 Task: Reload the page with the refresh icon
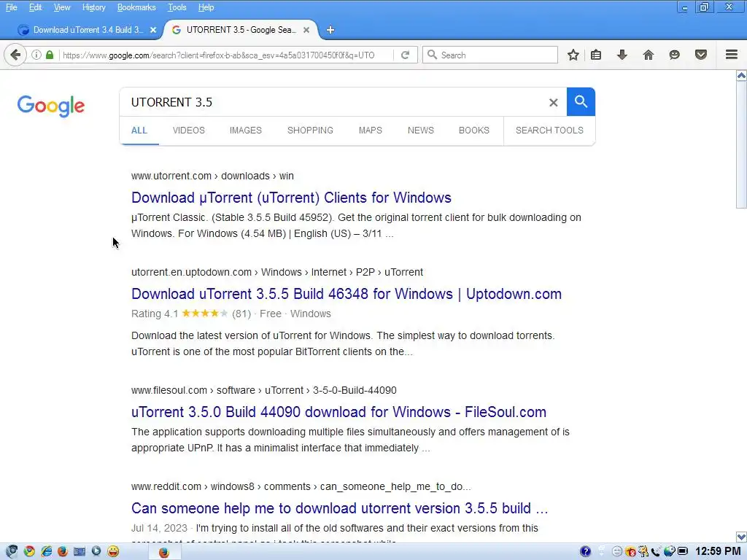[x=405, y=55]
